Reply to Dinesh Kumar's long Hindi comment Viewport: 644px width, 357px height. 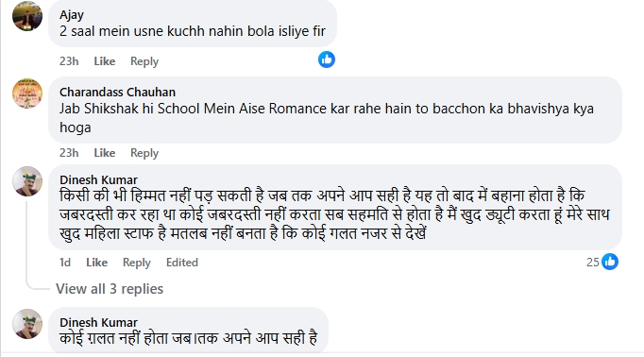(x=136, y=263)
